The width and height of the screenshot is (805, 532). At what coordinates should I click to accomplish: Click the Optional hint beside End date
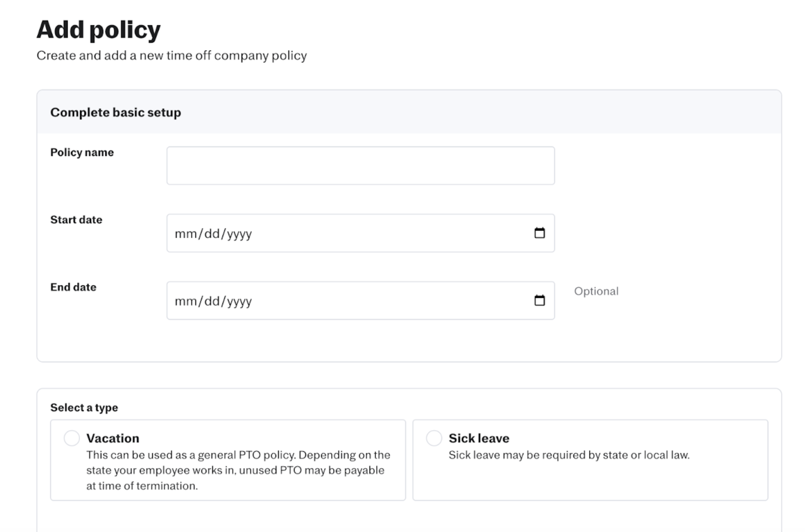tap(596, 291)
